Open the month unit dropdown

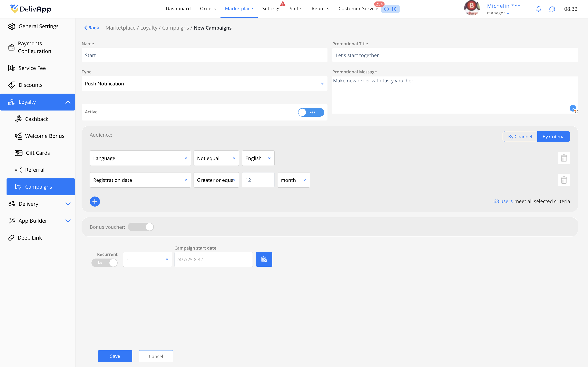click(293, 180)
